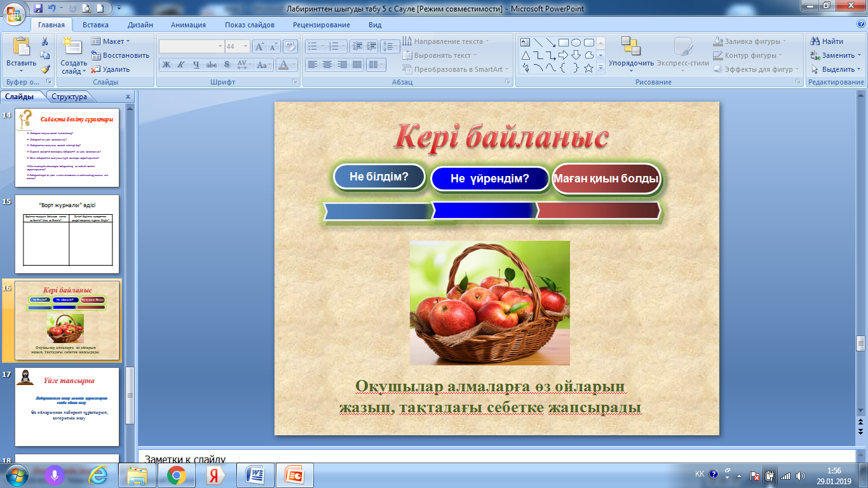
Task: Increase list indent level
Action: (x=371, y=46)
